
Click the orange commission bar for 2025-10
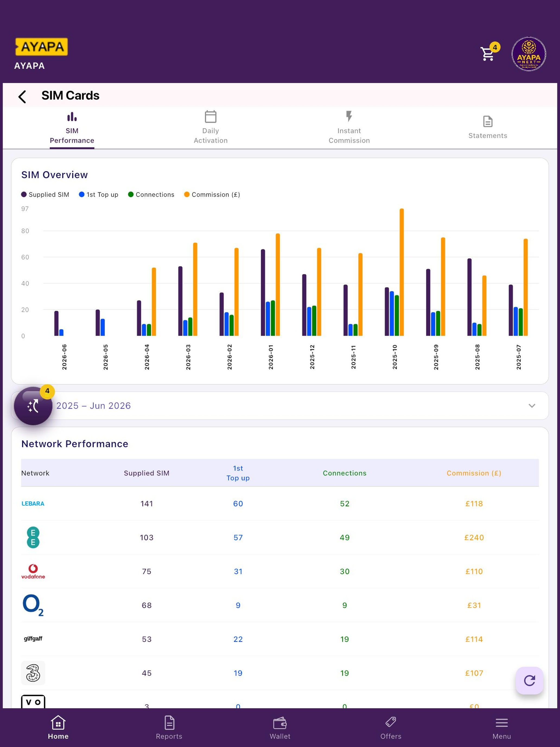click(402, 272)
